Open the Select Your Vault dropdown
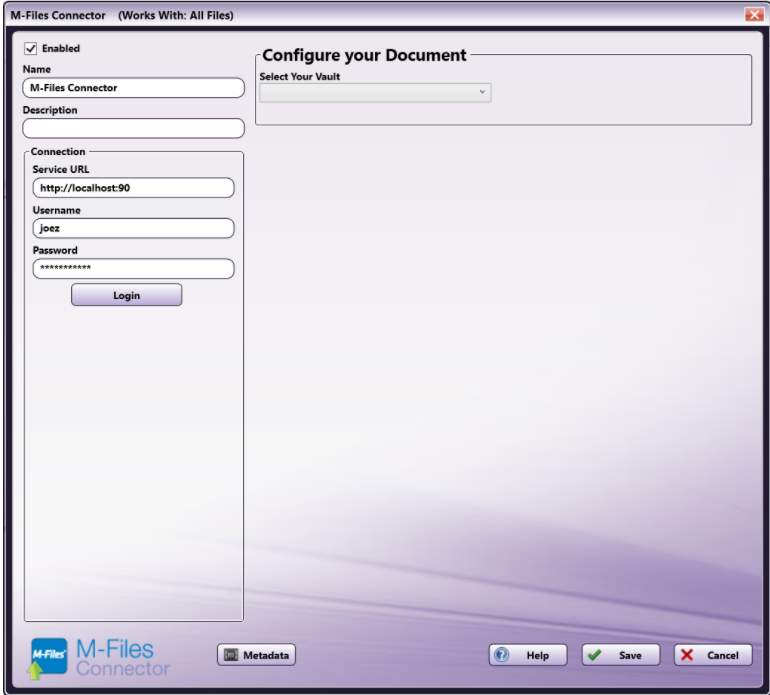 pyautogui.click(x=375, y=92)
